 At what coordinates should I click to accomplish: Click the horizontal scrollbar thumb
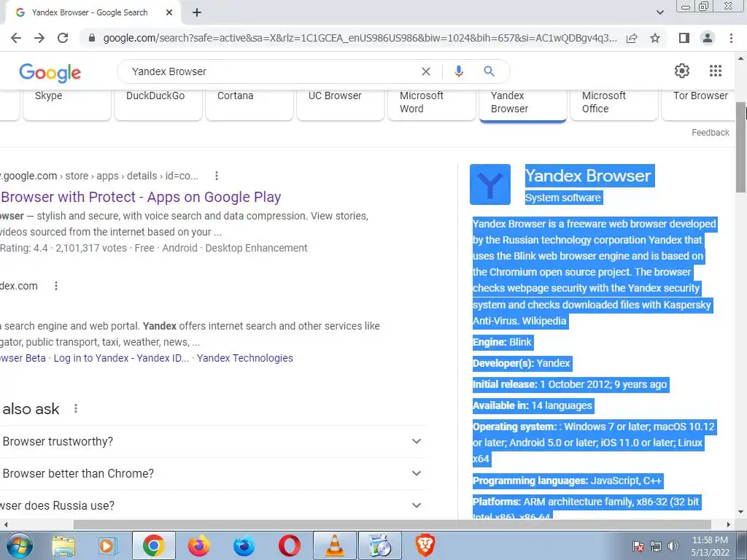392,524
